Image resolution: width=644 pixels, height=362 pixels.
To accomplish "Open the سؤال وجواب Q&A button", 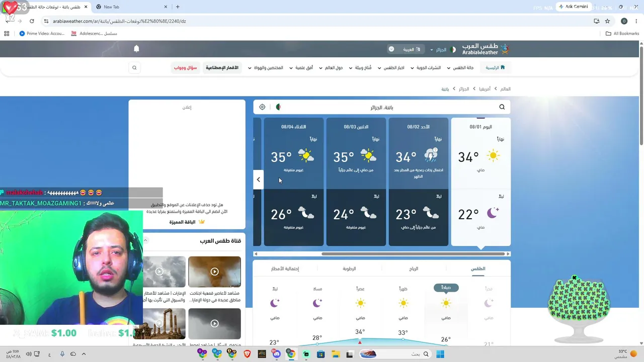I will [186, 68].
